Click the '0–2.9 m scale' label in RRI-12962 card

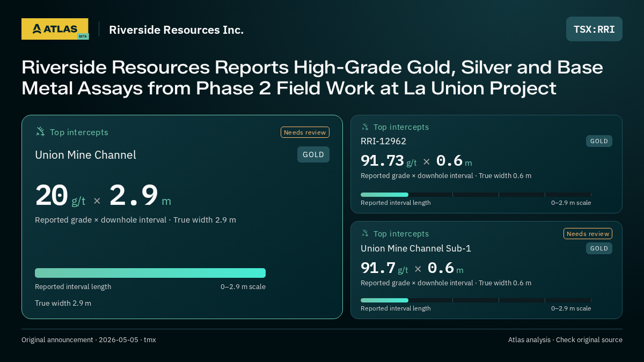[571, 203]
